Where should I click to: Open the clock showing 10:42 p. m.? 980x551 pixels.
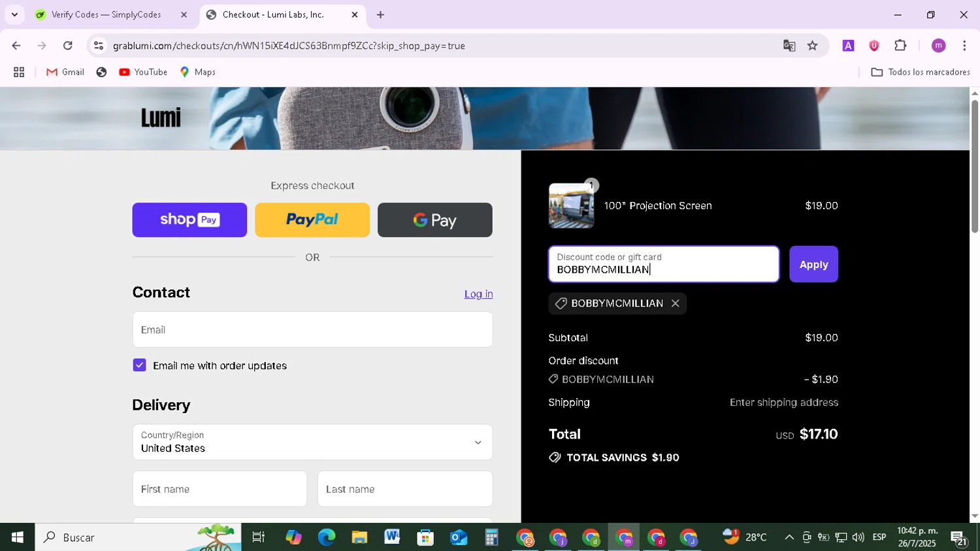click(917, 537)
